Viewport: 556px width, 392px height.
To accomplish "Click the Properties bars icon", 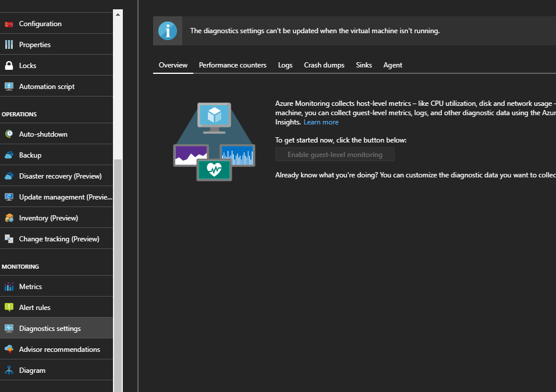I will click(9, 45).
